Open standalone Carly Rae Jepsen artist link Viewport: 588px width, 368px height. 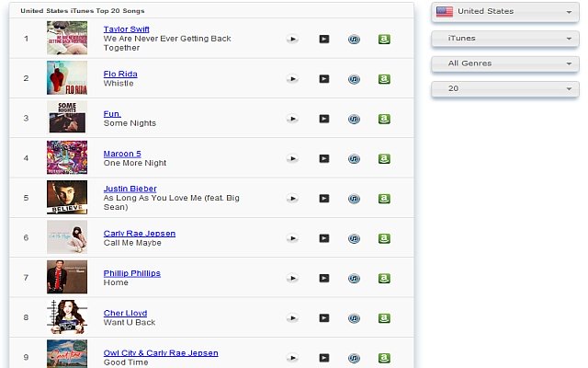(140, 233)
